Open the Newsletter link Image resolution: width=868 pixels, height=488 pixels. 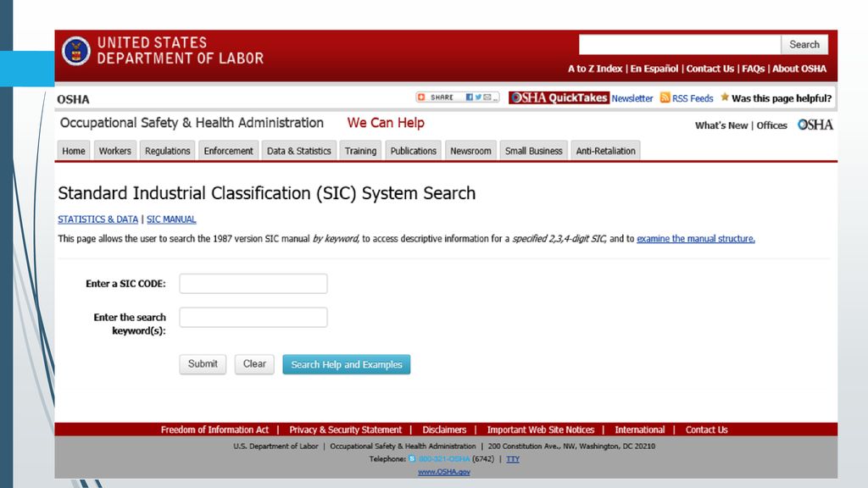(x=632, y=98)
